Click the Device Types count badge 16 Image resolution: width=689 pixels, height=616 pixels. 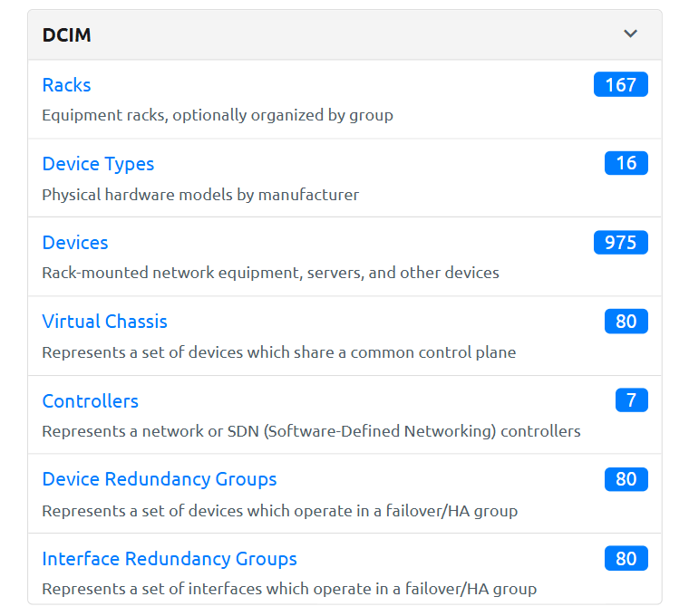626,164
